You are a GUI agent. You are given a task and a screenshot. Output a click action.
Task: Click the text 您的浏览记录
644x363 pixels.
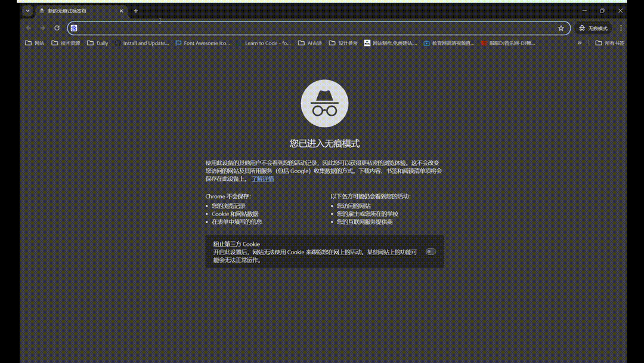click(228, 206)
